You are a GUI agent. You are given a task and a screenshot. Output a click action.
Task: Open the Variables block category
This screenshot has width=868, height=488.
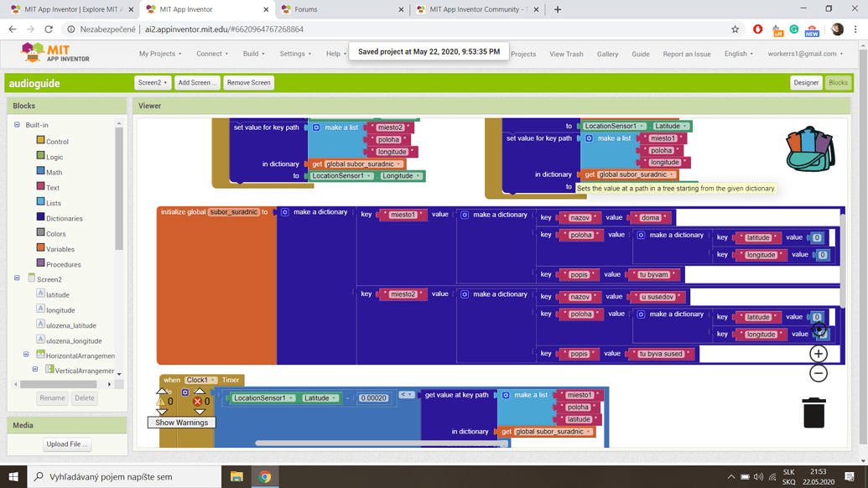[60, 249]
